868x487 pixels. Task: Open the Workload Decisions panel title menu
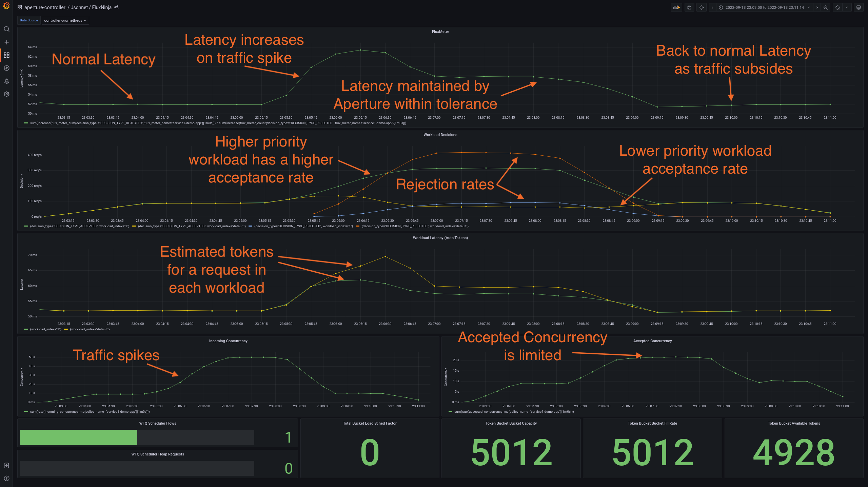440,135
